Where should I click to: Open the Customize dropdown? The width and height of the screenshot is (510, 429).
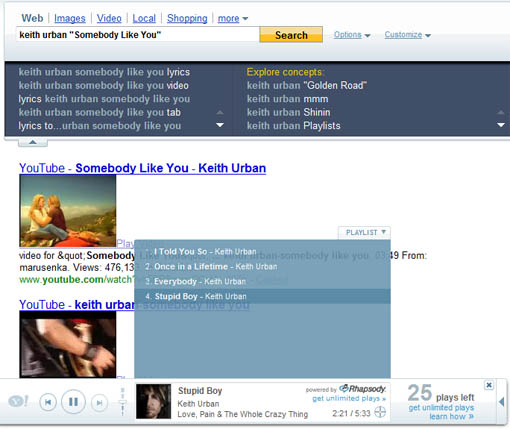pyautogui.click(x=407, y=35)
